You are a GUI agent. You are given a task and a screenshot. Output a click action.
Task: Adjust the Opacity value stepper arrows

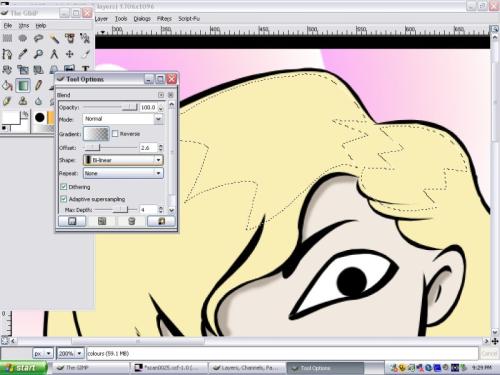coord(161,107)
